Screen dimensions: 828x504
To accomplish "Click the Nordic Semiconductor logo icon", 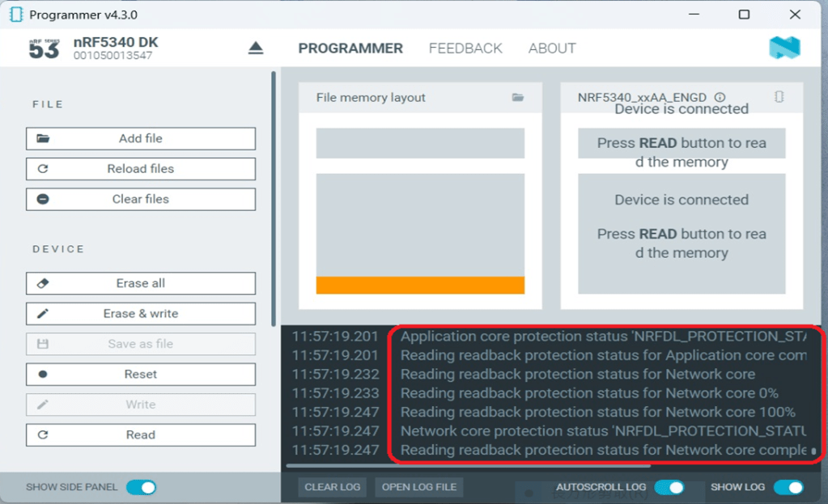I will (x=785, y=48).
